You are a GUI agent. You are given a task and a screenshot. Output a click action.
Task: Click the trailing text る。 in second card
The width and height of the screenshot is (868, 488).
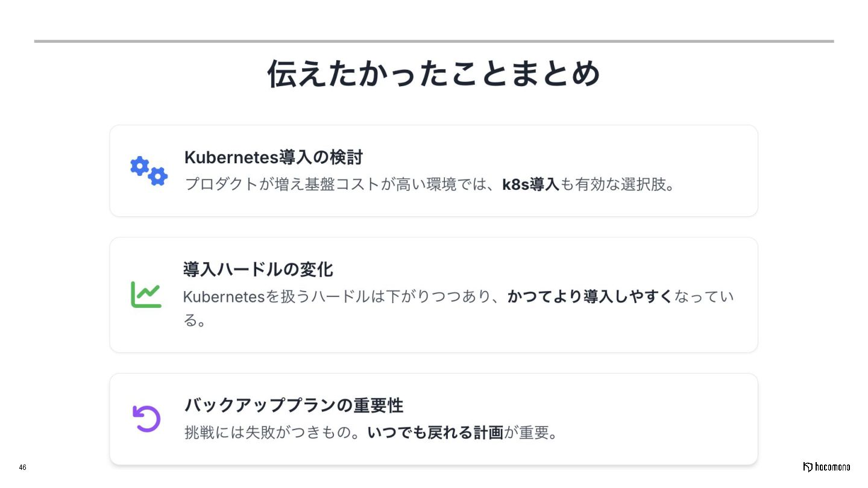point(195,321)
